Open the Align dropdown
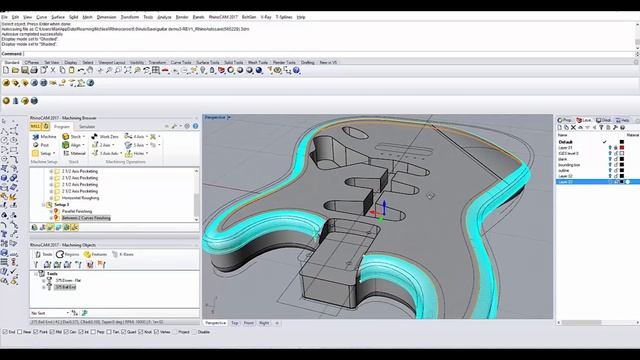This screenshot has height=360, width=640. click(x=84, y=145)
